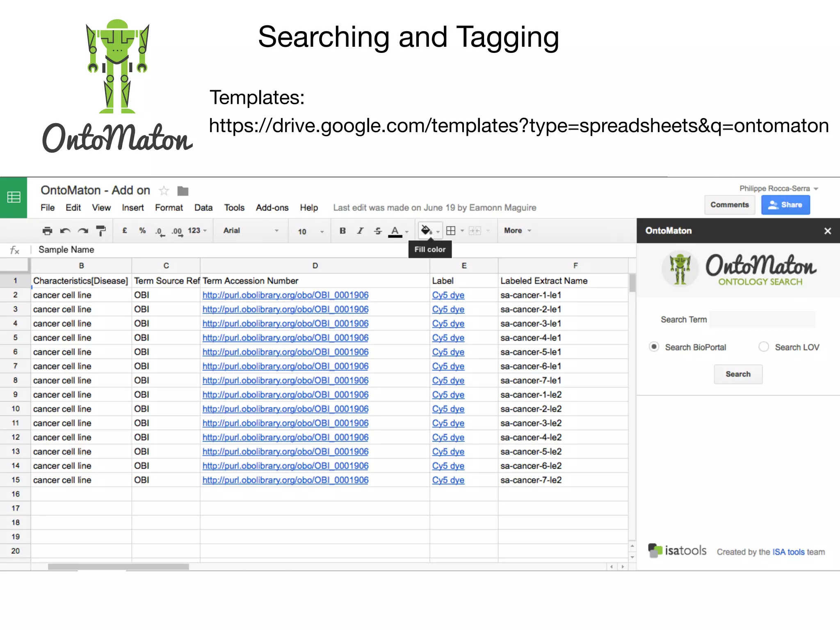840x630 pixels.
Task: Open the View menu
Action: (x=101, y=208)
